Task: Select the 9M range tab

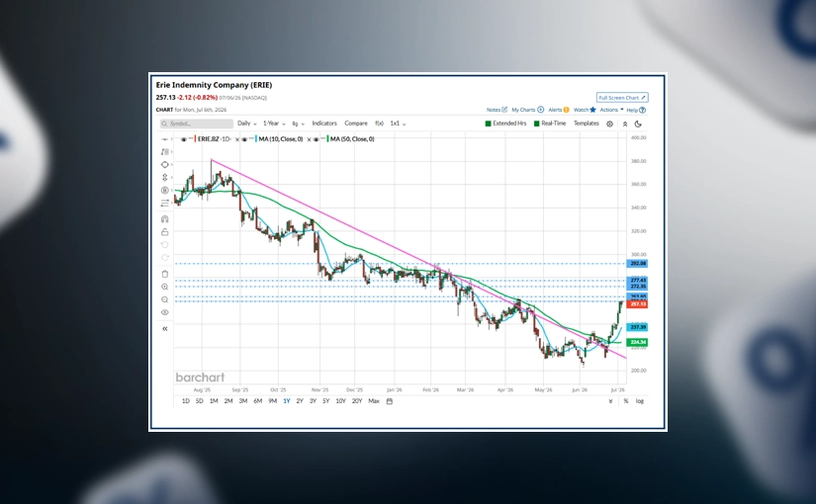Action: [272, 401]
